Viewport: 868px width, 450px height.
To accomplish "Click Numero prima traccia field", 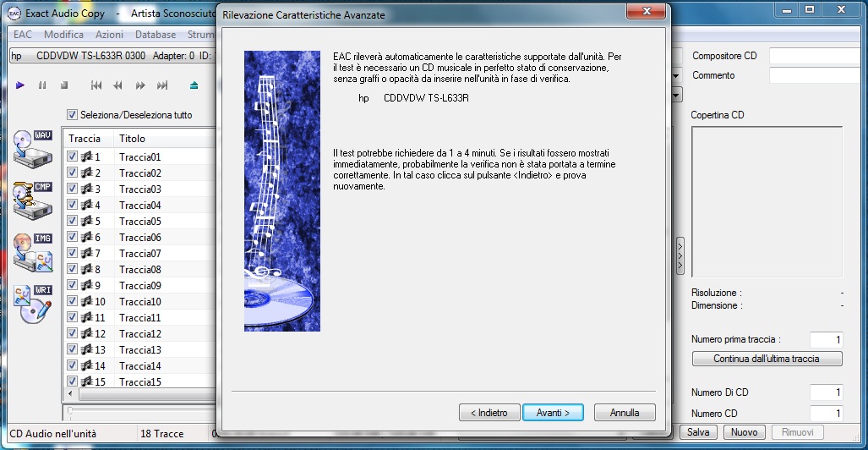I will 827,340.
